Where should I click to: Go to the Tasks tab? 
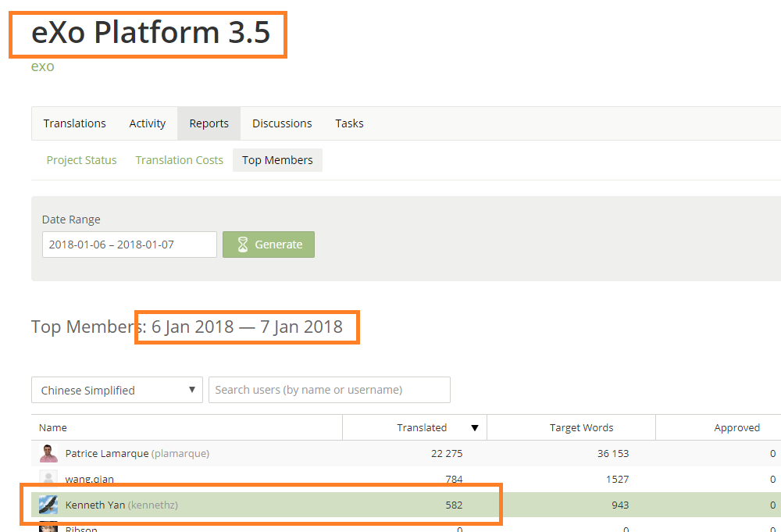[349, 123]
